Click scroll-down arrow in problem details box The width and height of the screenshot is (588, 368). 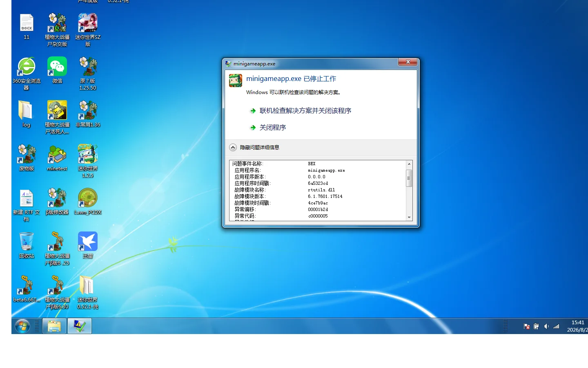point(409,217)
